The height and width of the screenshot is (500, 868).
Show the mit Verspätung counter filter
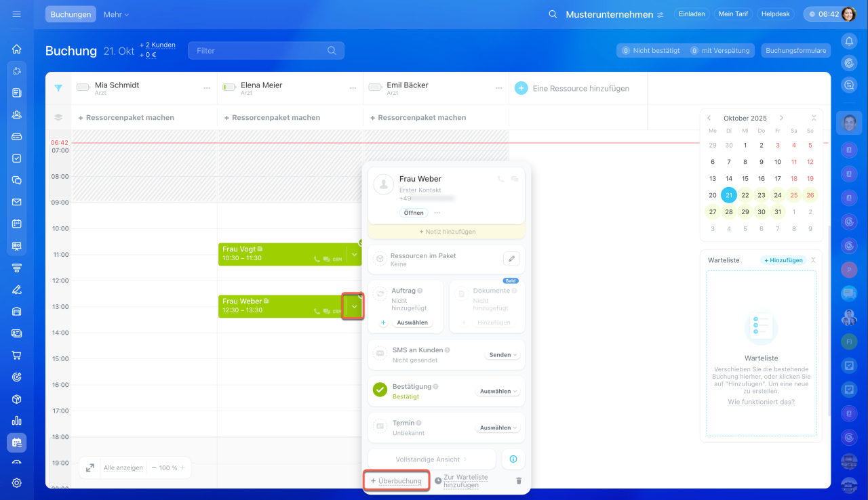pyautogui.click(x=719, y=51)
